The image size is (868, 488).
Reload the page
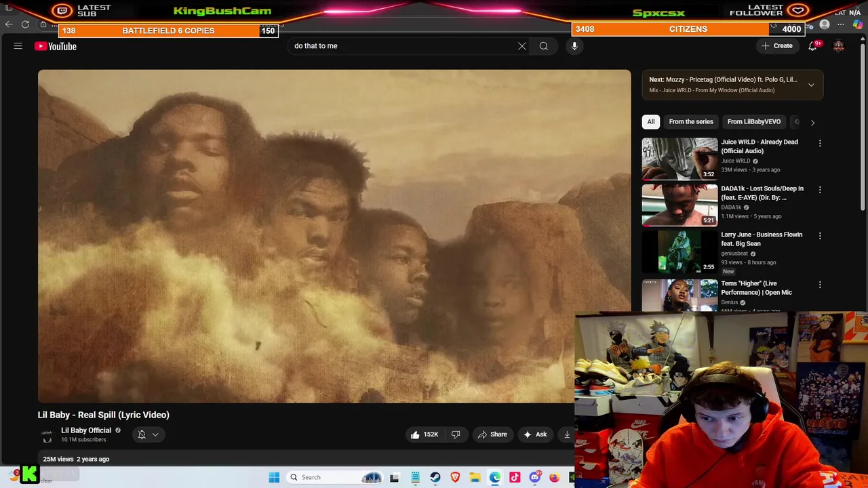click(25, 24)
